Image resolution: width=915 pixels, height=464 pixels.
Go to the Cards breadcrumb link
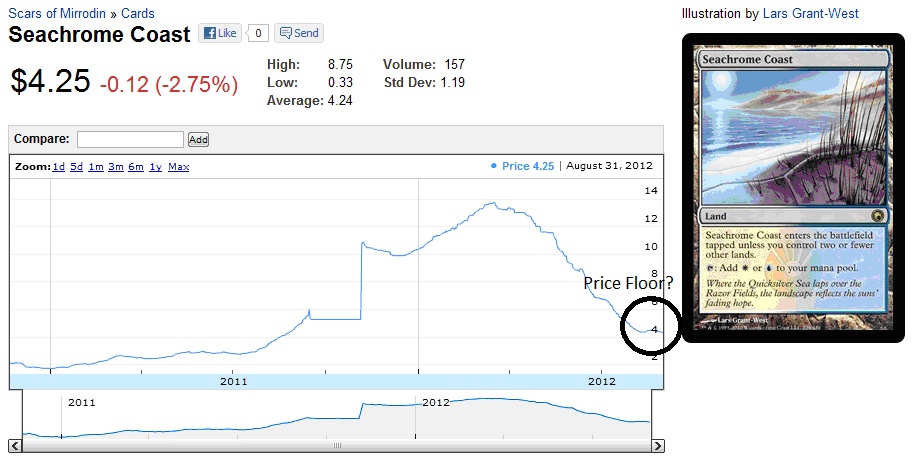pyautogui.click(x=138, y=13)
